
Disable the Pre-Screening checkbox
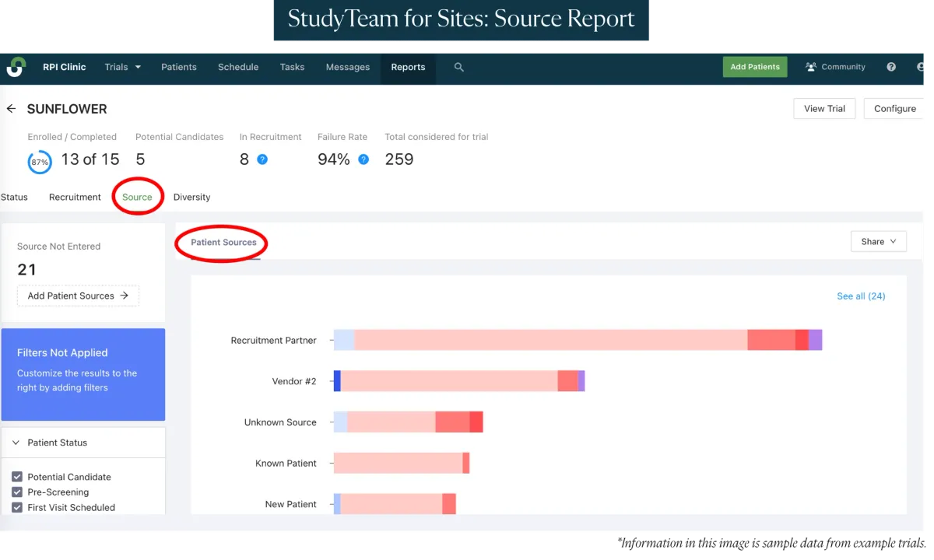tap(19, 492)
